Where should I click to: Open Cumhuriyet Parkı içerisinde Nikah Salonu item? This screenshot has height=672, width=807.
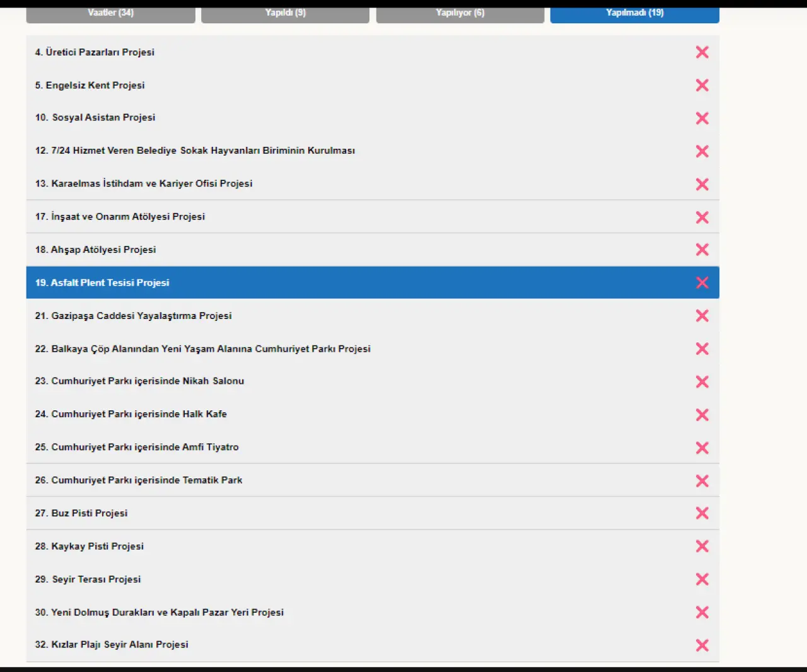coord(139,381)
